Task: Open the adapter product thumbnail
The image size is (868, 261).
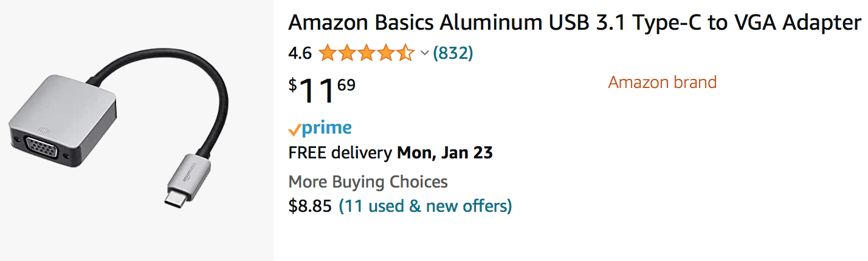Action: (x=136, y=130)
